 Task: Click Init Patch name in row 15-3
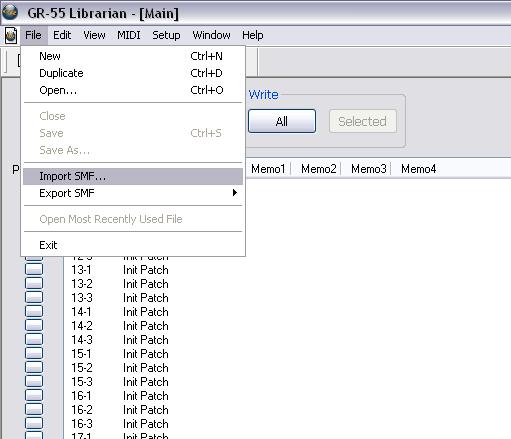tap(146, 382)
